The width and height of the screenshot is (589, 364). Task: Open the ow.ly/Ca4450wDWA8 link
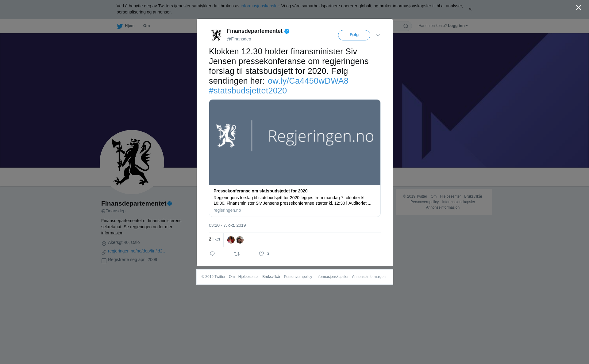coord(308,81)
